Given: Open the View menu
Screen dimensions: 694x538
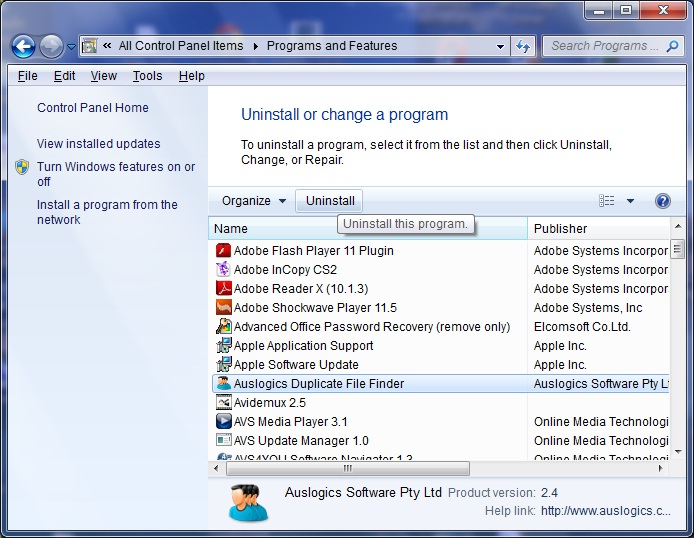Looking at the screenshot, I should [x=104, y=76].
